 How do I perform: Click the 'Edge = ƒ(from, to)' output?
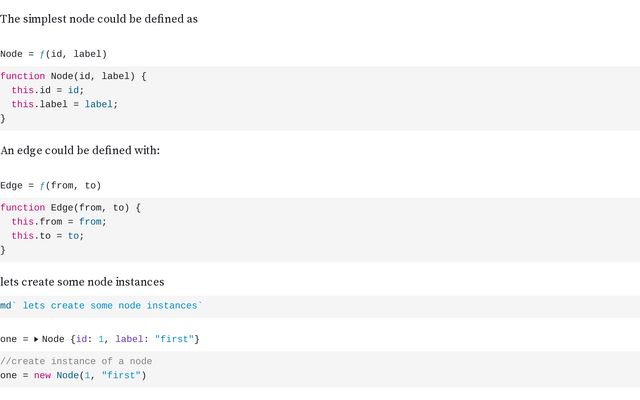pyautogui.click(x=51, y=186)
